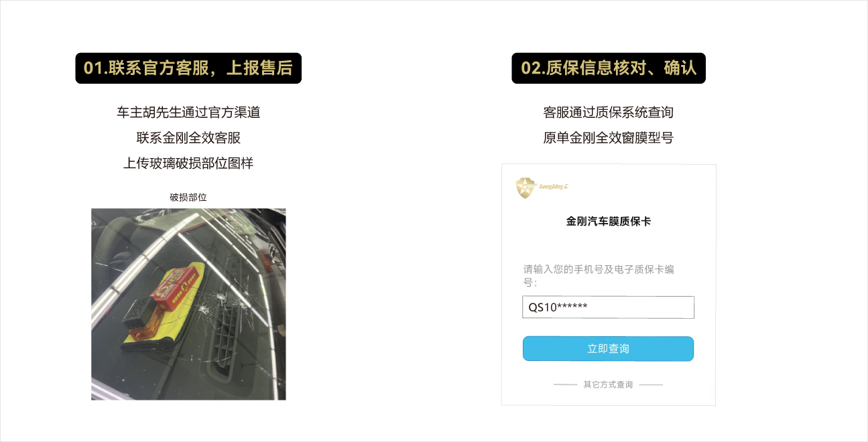868x442 pixels.
Task: Click the text '原单金刚全效窗膜型号'
Action: [x=608, y=138]
